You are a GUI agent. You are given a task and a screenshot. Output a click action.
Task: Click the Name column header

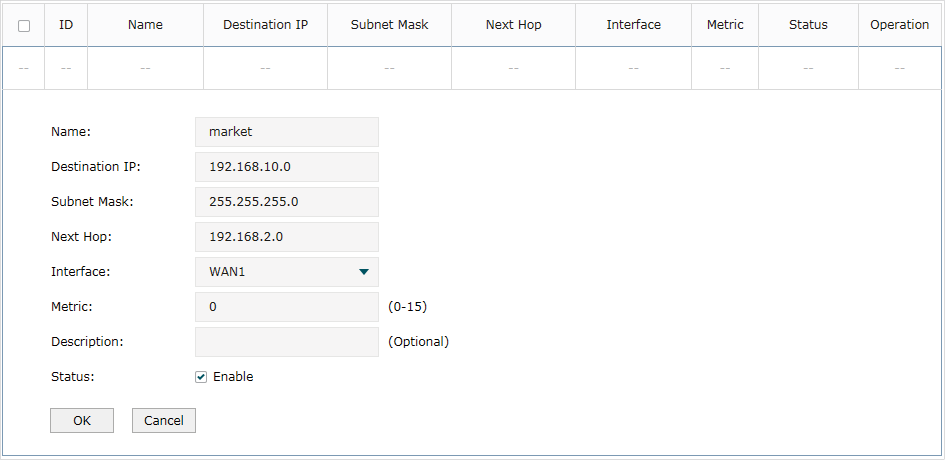tap(145, 25)
